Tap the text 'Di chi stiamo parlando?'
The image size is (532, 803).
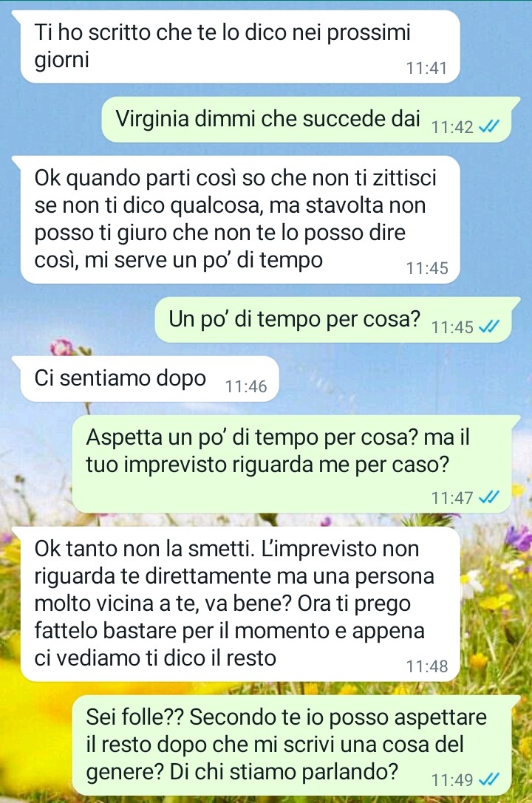pyautogui.click(x=284, y=772)
